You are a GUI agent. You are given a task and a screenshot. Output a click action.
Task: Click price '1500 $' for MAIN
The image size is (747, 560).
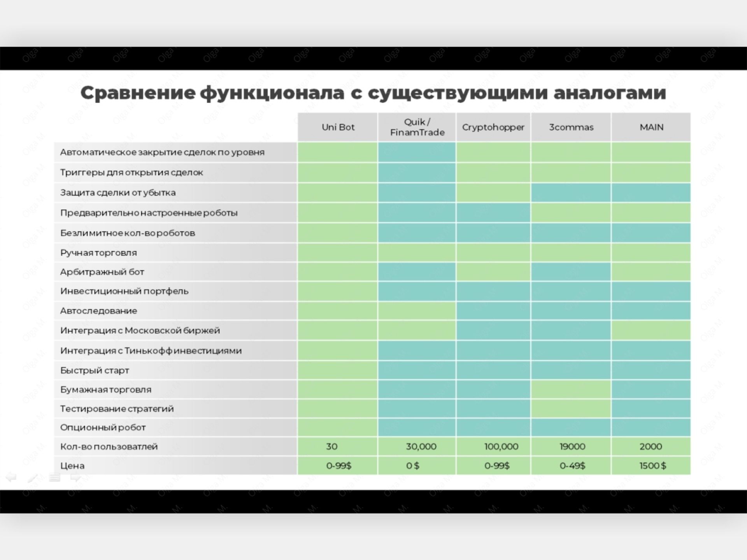point(653,465)
